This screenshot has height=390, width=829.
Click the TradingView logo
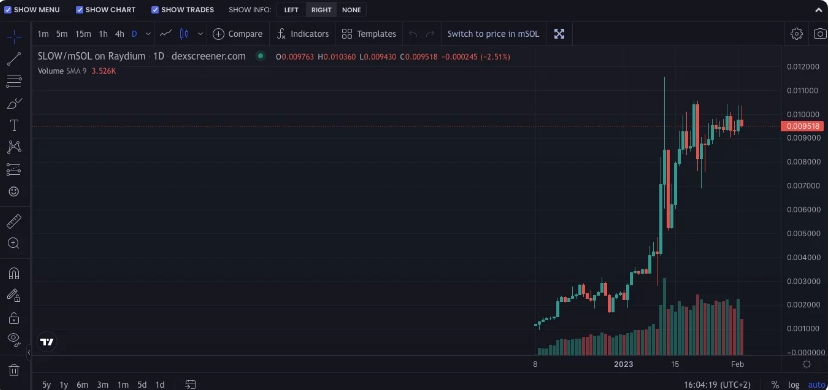click(x=47, y=342)
